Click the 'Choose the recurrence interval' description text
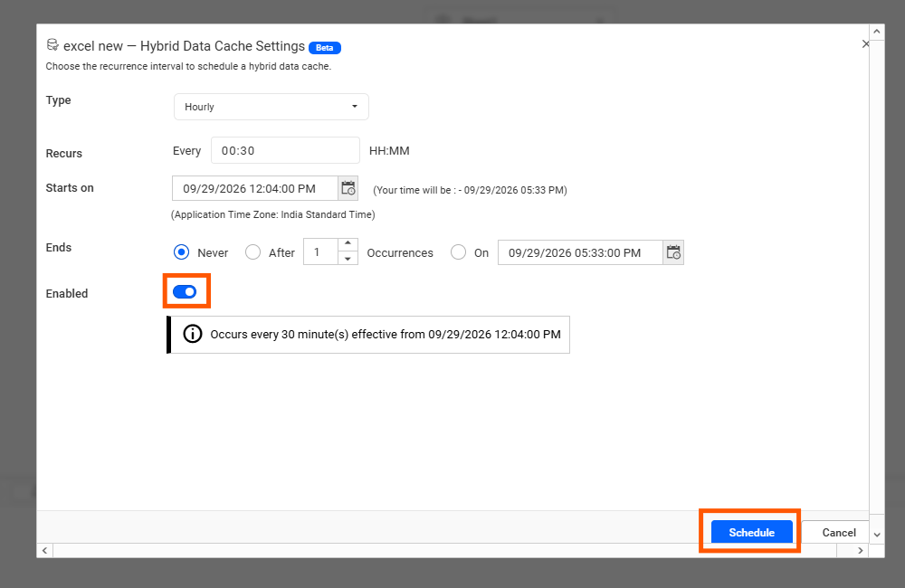Screen dimensions: 905x588 click(x=188, y=66)
